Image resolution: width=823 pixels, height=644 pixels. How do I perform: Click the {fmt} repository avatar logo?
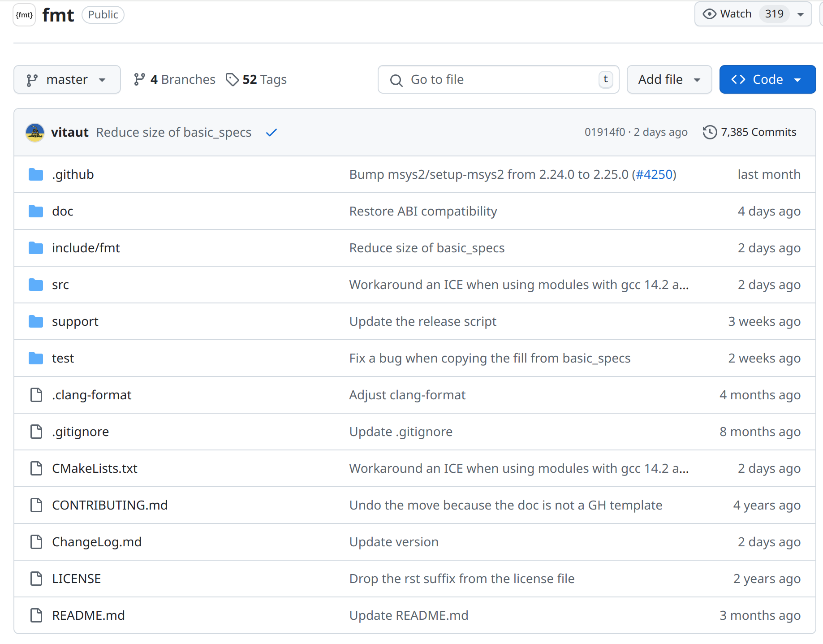click(24, 15)
